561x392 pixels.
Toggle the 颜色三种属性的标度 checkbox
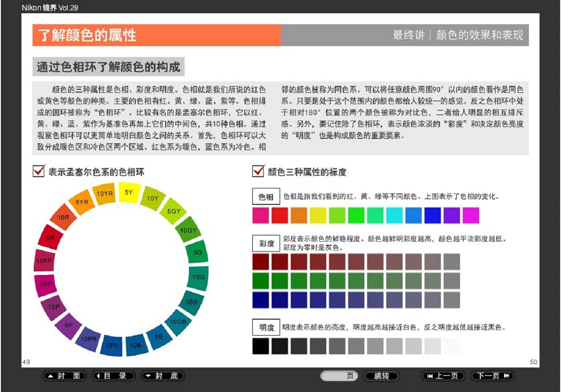click(258, 171)
